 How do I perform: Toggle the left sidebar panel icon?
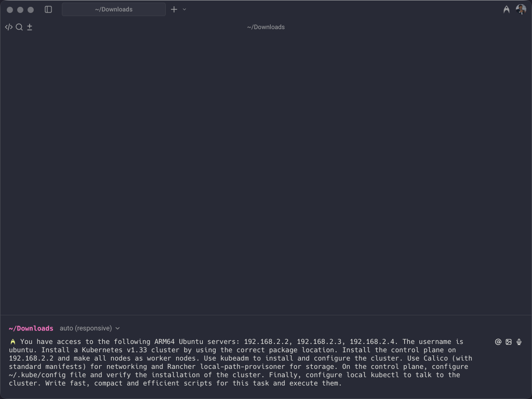(x=48, y=9)
